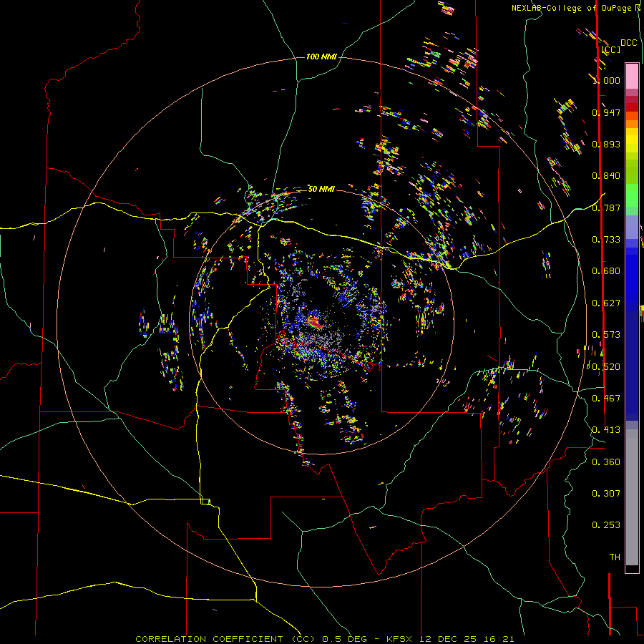Pick the gray segment of the color bar
Screen dimensions: 644x644
(x=632, y=497)
